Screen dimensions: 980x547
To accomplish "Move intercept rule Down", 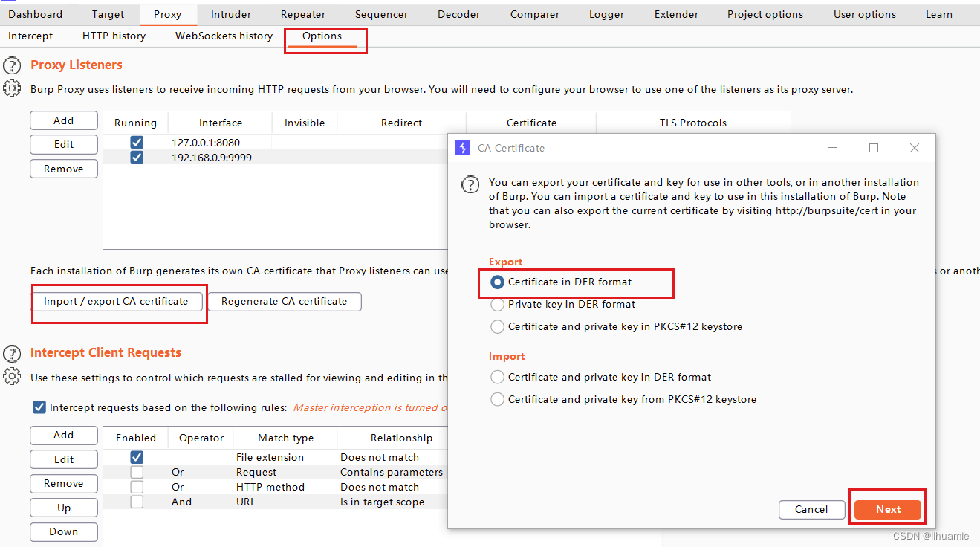I will pyautogui.click(x=64, y=531).
